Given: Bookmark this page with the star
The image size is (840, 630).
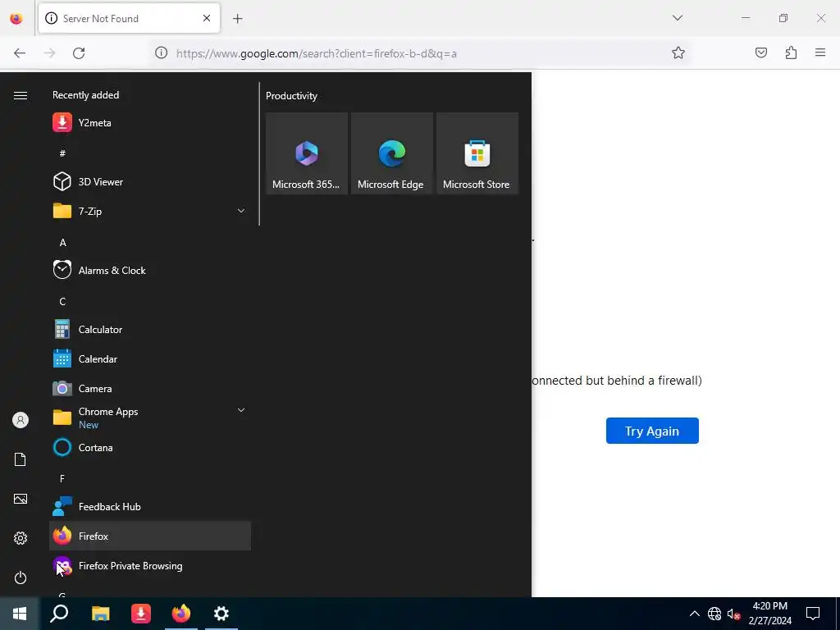Looking at the screenshot, I should [x=678, y=52].
